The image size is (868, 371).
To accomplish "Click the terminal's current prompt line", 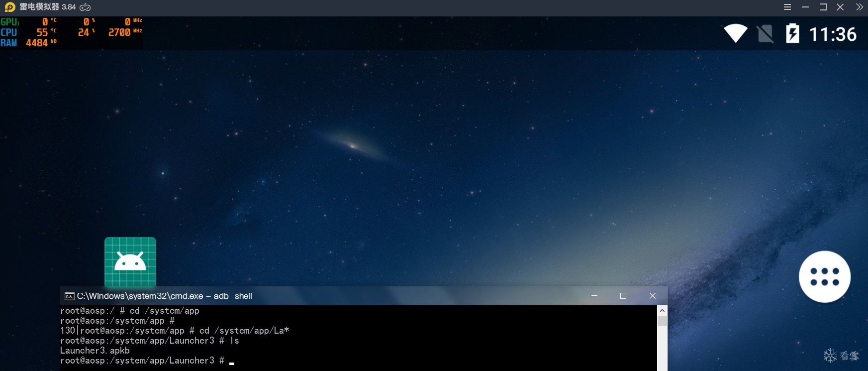I will (147, 361).
